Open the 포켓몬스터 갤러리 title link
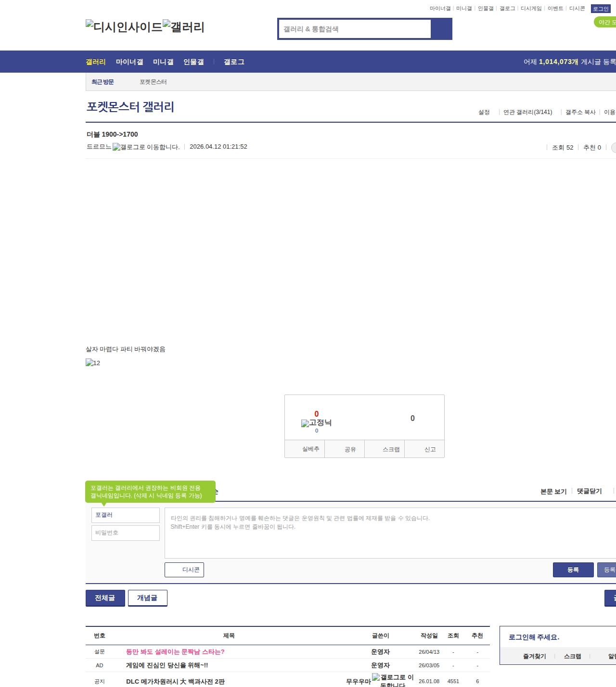 pos(130,107)
